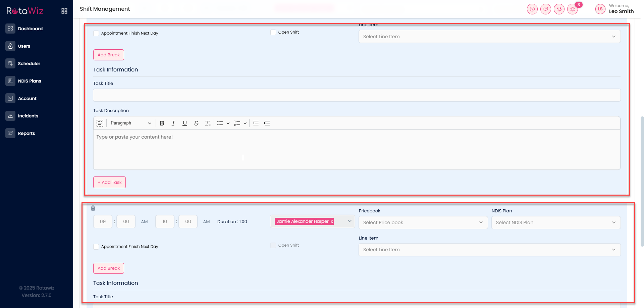Tick the lower Appointment Finish Next Day checkbox
The width and height of the screenshot is (644, 308).
96,247
